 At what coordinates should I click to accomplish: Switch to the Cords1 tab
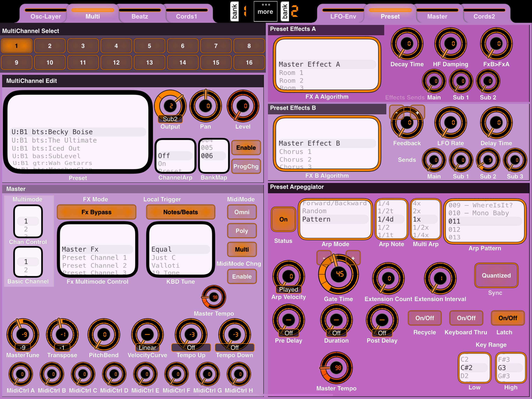click(187, 14)
